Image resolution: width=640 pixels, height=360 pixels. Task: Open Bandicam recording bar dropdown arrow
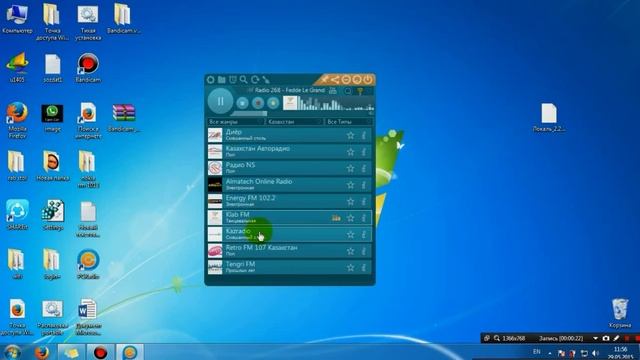click(596, 338)
